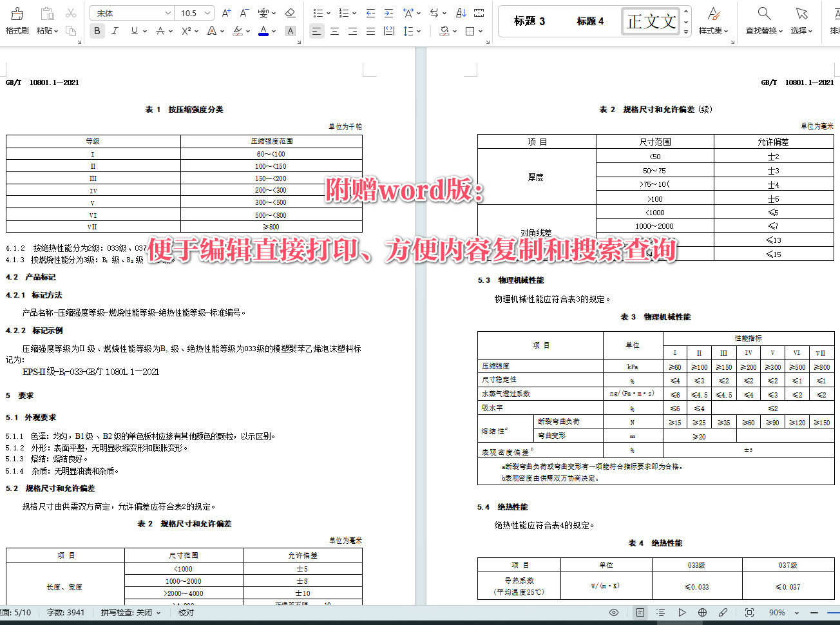840x625 pixels.
Task: Open the full screen view icon
Action: point(750,612)
